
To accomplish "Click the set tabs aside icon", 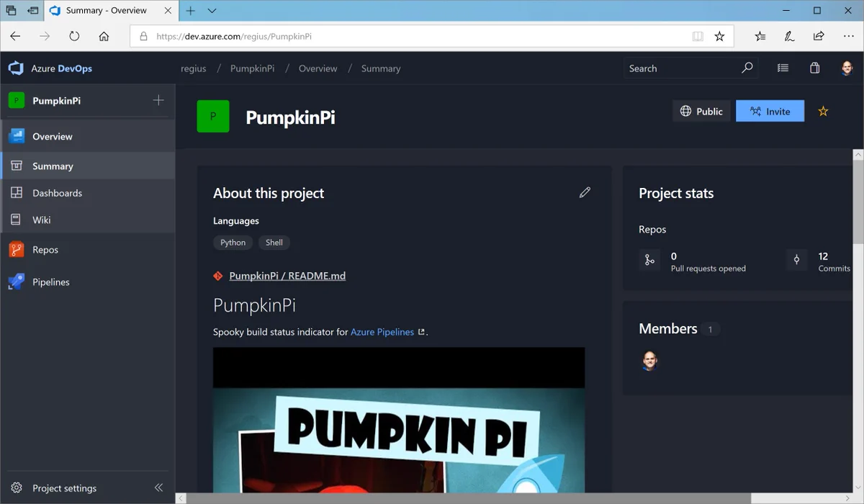I will pos(33,11).
